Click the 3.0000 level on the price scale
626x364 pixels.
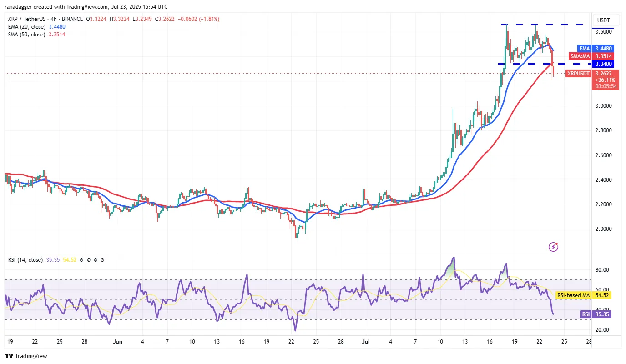[604, 106]
